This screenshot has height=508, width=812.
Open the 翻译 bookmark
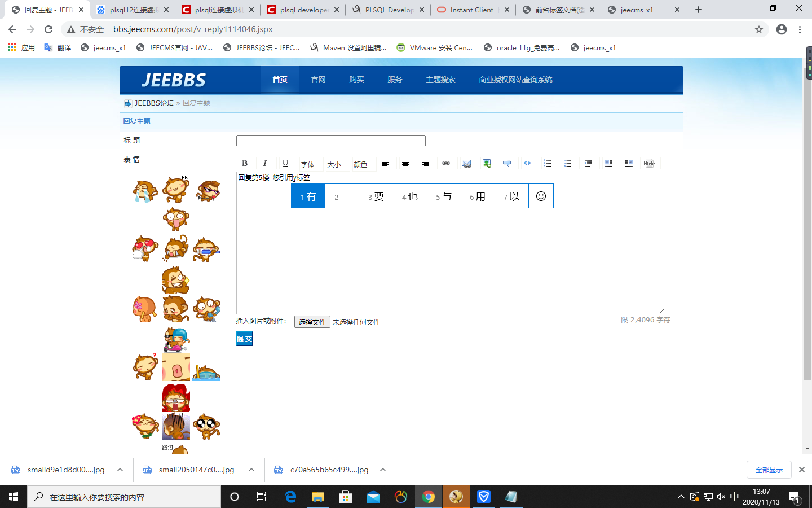click(58, 47)
